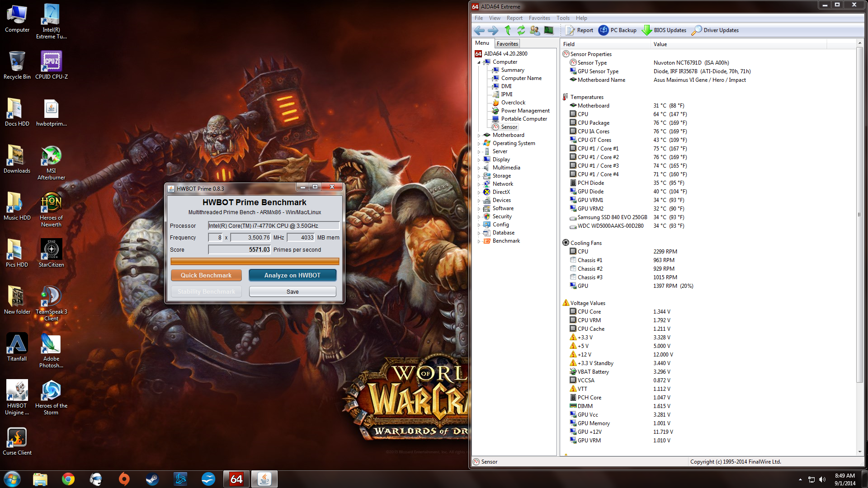868x488 pixels.
Task: Click the Score value field
Action: coord(239,249)
